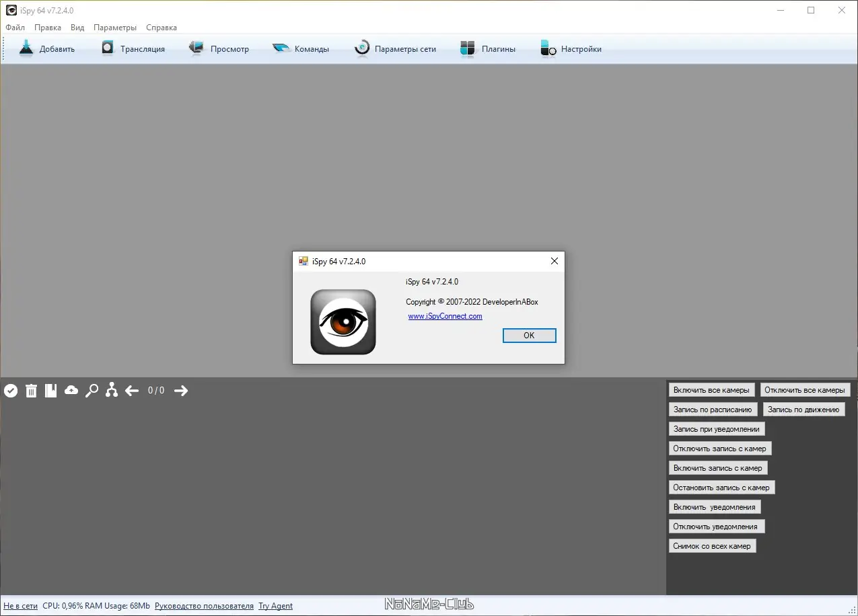Click the iSpy eye logo in About dialog

[x=343, y=321]
